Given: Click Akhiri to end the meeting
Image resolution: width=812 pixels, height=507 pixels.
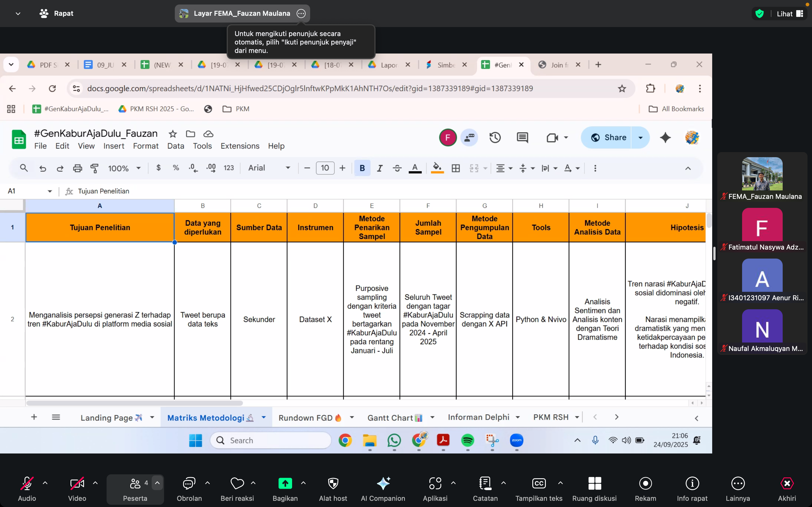Looking at the screenshot, I should [x=787, y=483].
